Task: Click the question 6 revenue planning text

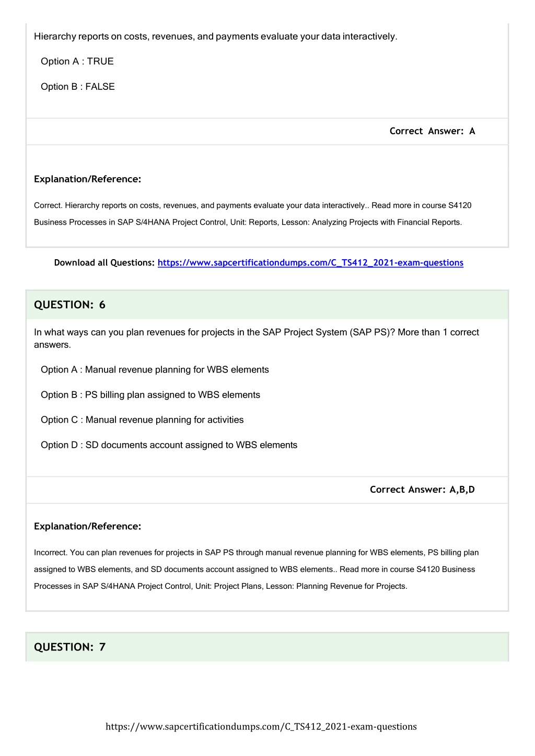Action: pos(257,339)
